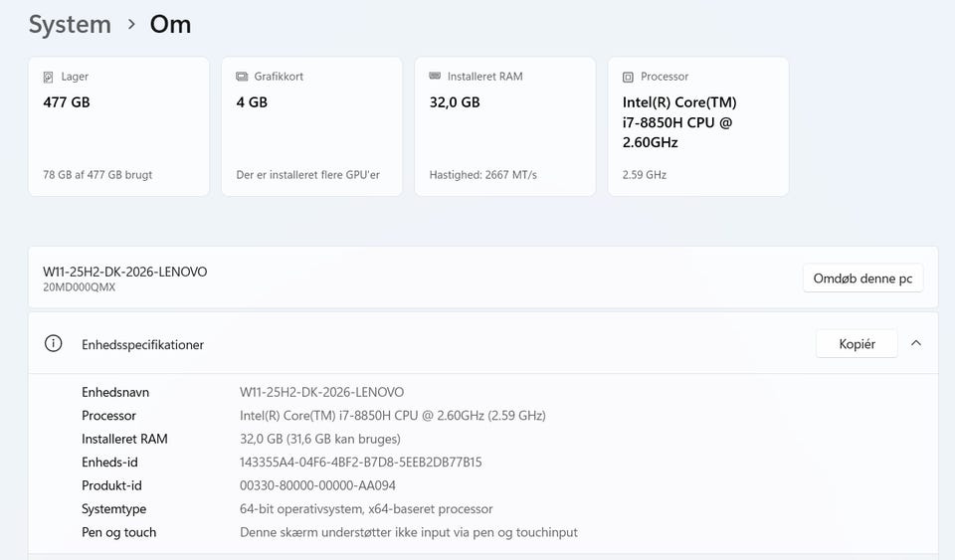Copy device specs with the Kopiér button
955x560 pixels.
coord(857,343)
